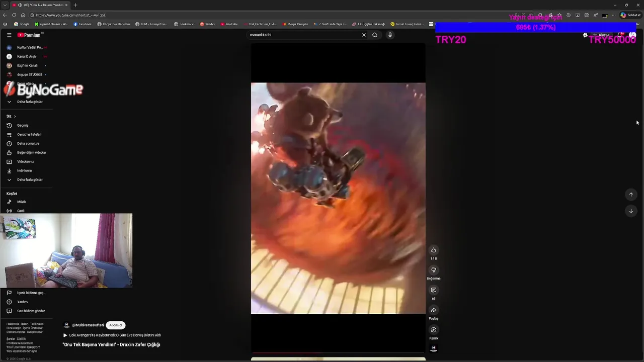Open the Gizlilik footer link
Screen dimensions: 644x362
pos(21,339)
